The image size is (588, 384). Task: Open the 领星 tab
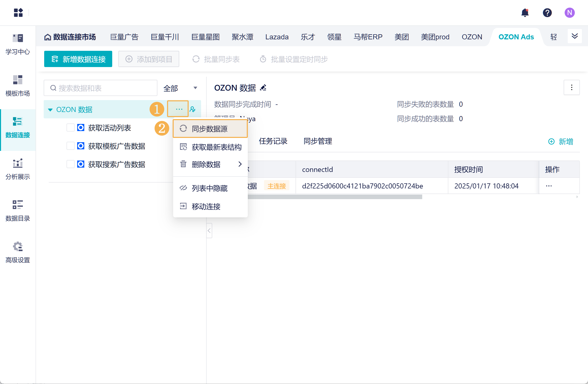click(334, 37)
